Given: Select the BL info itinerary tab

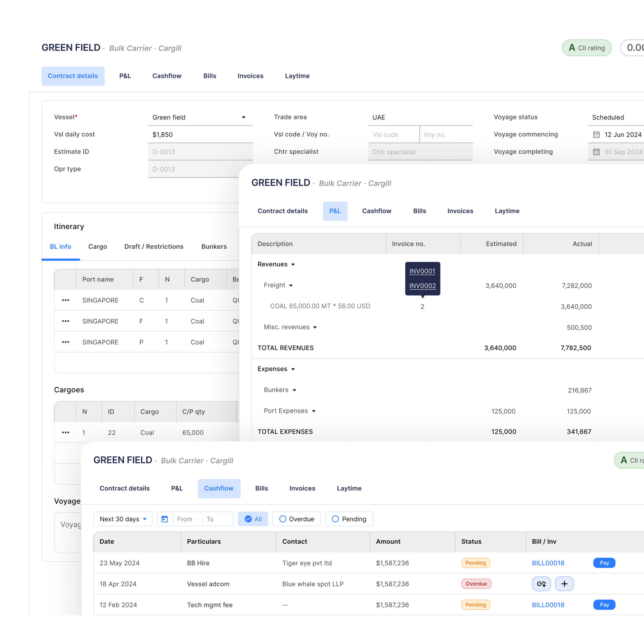Looking at the screenshot, I should [x=60, y=247].
